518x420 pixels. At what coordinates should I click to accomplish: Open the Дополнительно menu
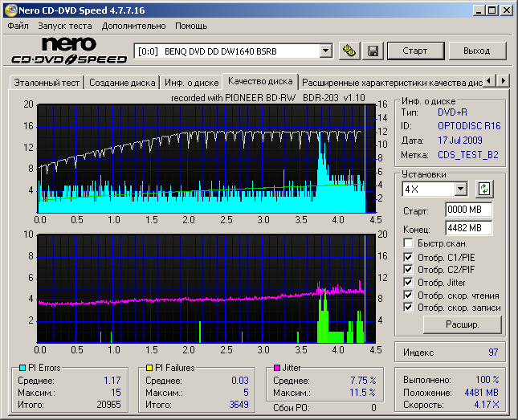[133, 26]
